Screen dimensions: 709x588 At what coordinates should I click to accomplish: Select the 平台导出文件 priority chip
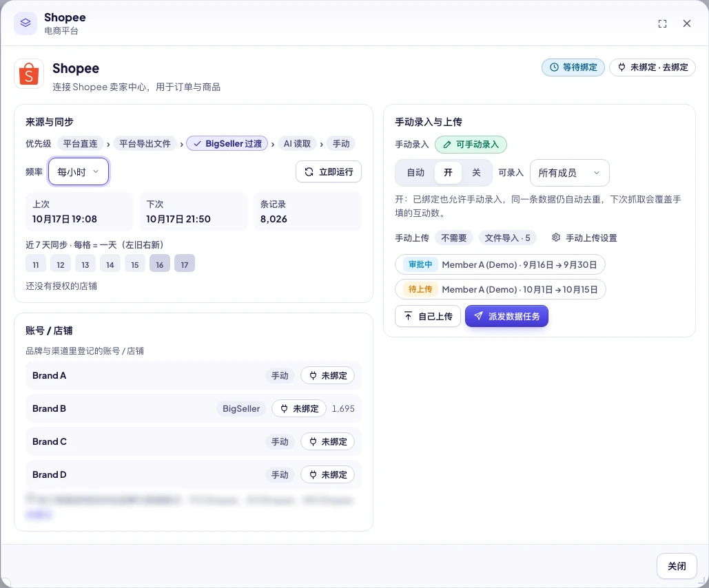tap(145, 144)
